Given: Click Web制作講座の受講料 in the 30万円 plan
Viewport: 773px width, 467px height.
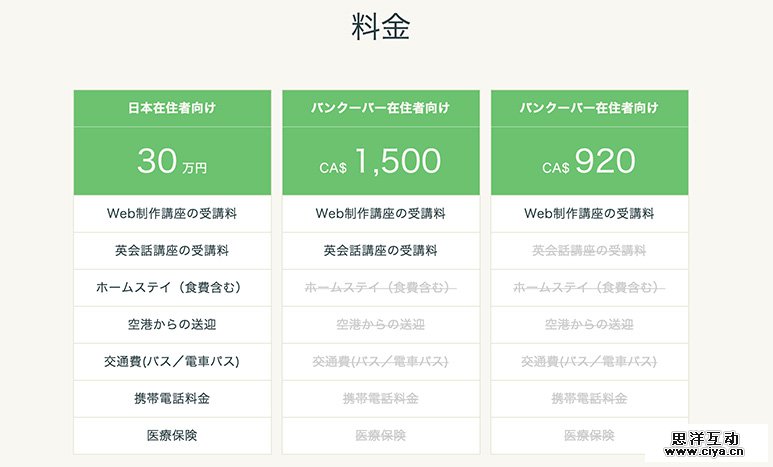Looking at the screenshot, I should [x=172, y=213].
